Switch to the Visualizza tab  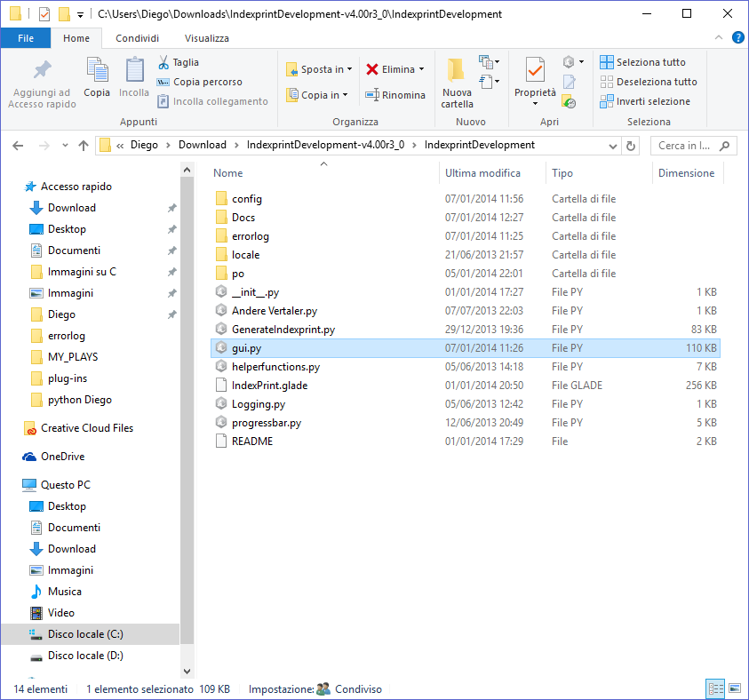click(207, 38)
